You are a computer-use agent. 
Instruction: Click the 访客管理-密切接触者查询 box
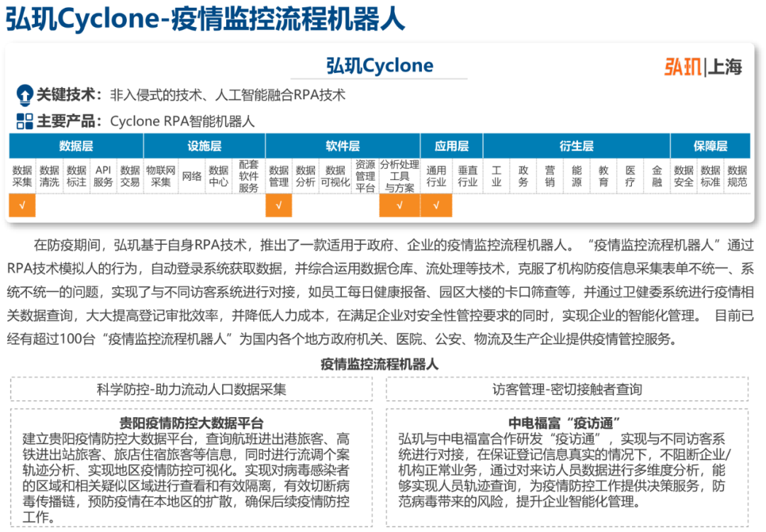[x=567, y=389]
